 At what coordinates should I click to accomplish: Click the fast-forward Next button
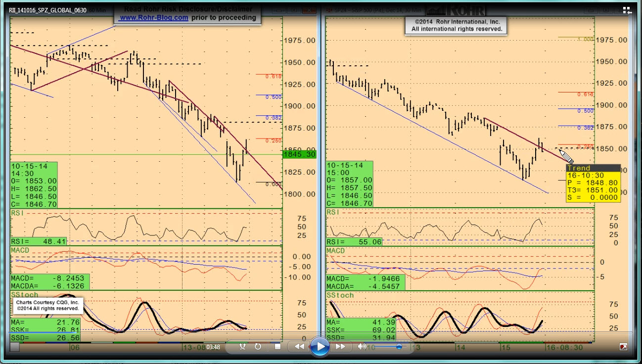341,347
